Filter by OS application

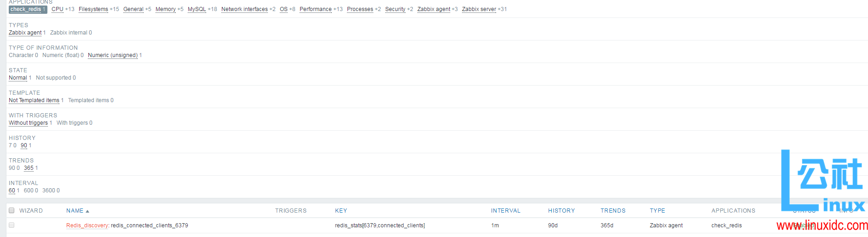(x=284, y=9)
